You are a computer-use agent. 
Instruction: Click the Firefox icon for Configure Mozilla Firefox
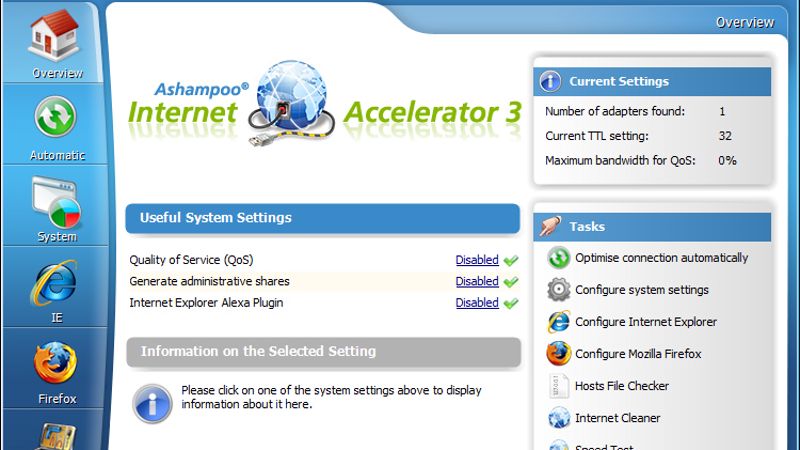559,354
